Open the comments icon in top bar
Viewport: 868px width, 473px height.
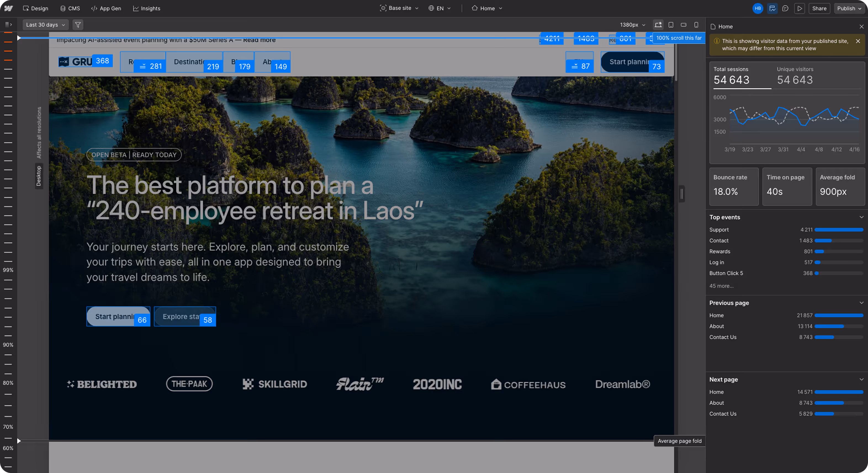[785, 9]
